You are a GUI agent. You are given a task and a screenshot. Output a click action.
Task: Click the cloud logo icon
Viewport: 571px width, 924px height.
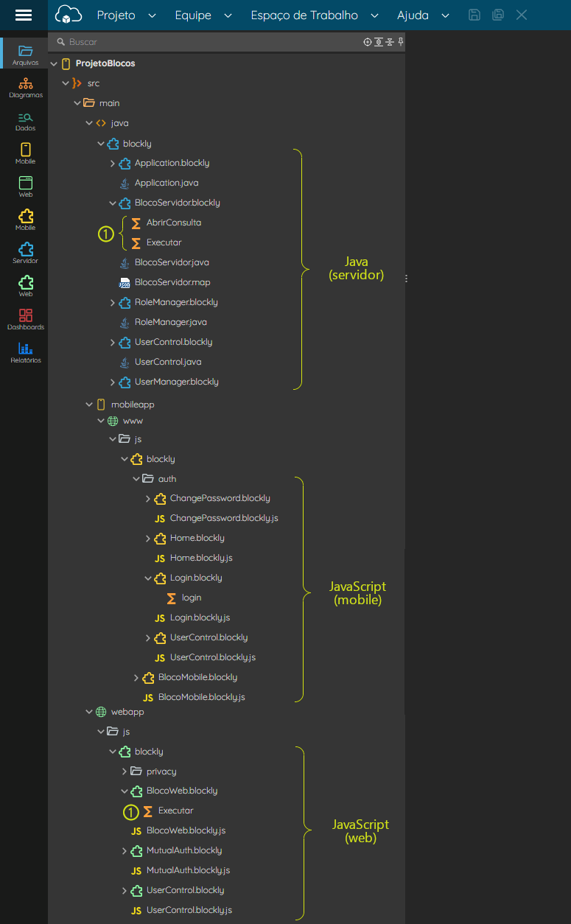tap(68, 15)
